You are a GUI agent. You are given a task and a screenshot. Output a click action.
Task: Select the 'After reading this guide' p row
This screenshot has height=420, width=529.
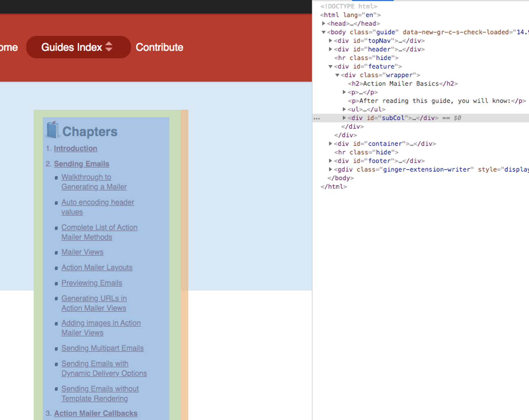click(437, 101)
